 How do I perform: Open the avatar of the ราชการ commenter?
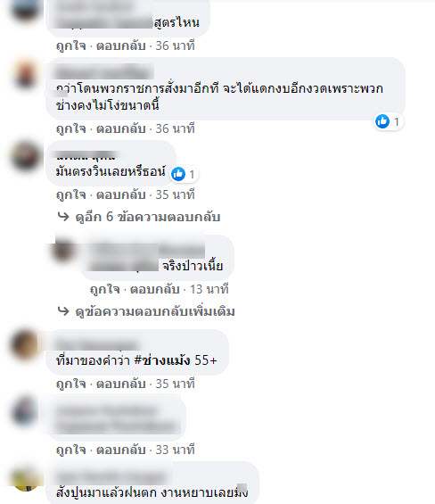(x=25, y=75)
